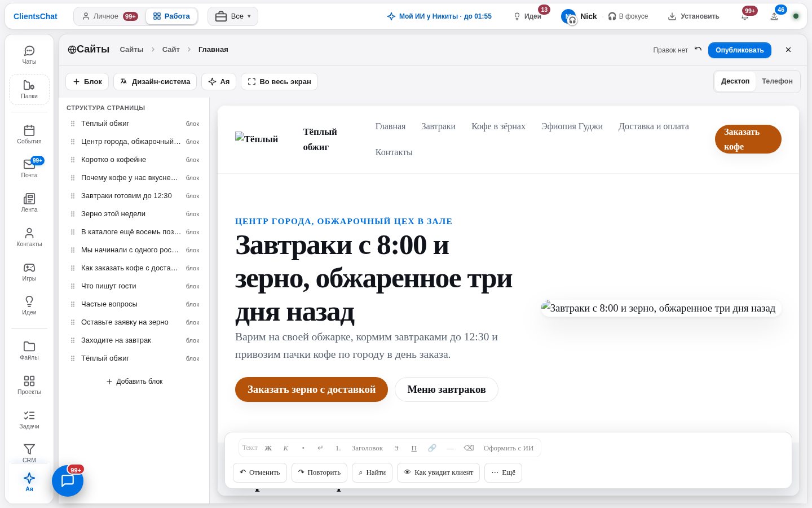Open Дизайн-система
Viewport: 812px width, 508px height.
(x=155, y=81)
